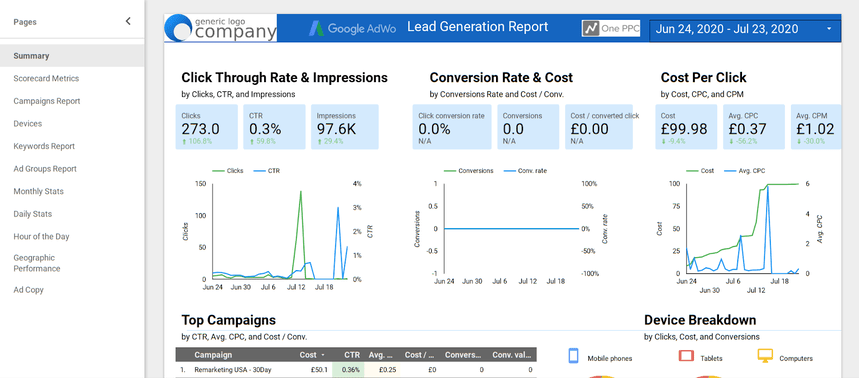Image resolution: width=859 pixels, height=378 pixels.
Task: Click the Computers device icon
Action: coord(765,356)
